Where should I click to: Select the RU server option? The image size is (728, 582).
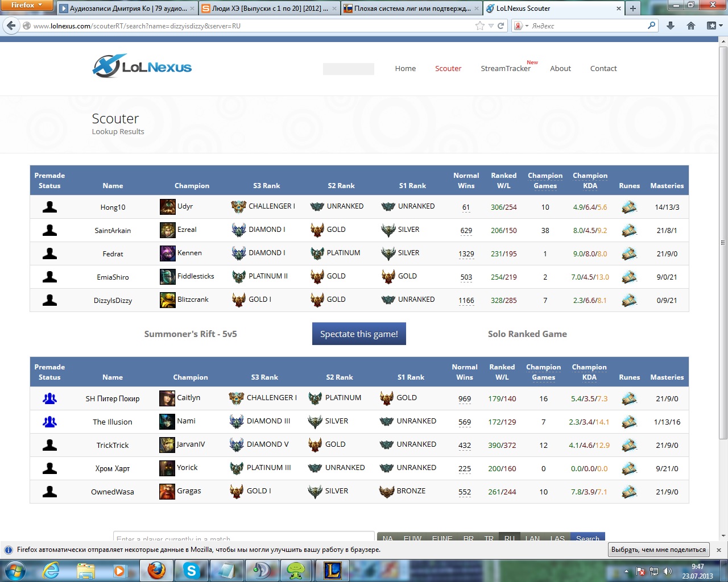click(x=509, y=538)
